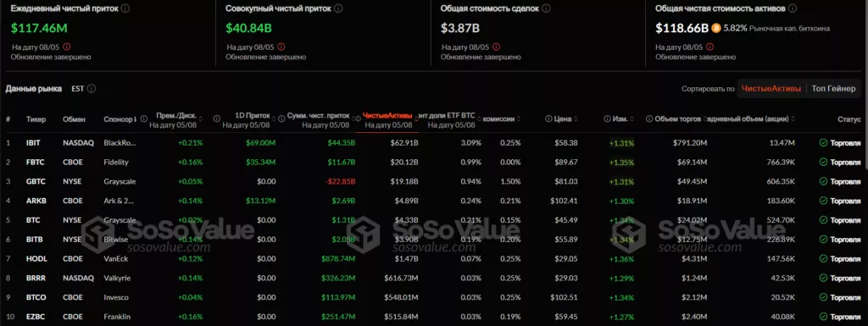868x326 pixels.
Task: Click the +1.36% change in HODL row
Action: click(621, 258)
